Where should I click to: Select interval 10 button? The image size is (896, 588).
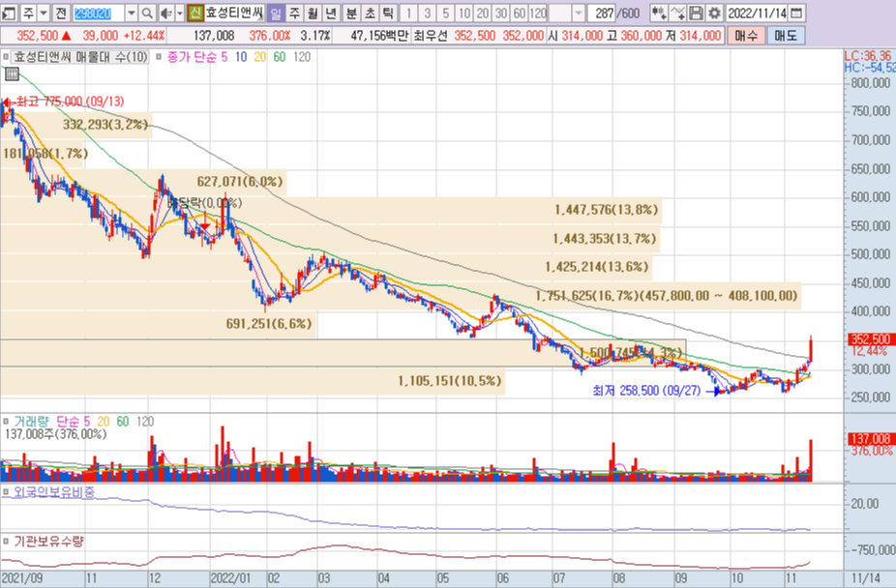(x=464, y=13)
